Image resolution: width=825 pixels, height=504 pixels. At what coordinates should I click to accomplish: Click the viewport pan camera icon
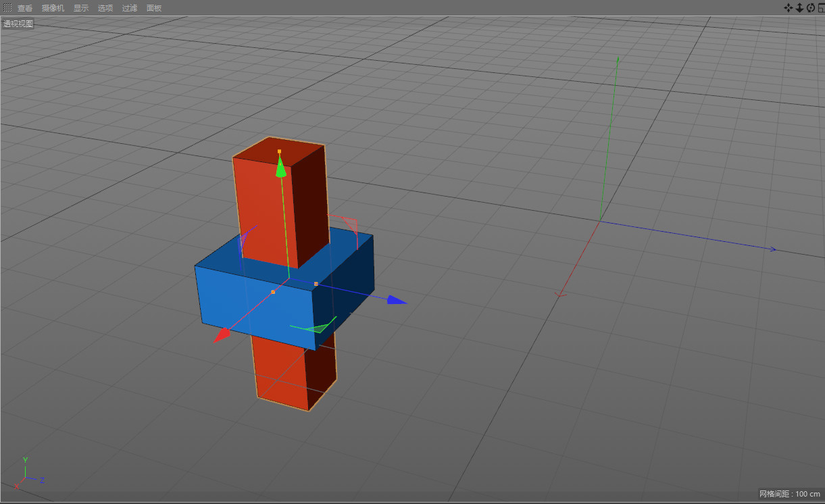[788, 8]
